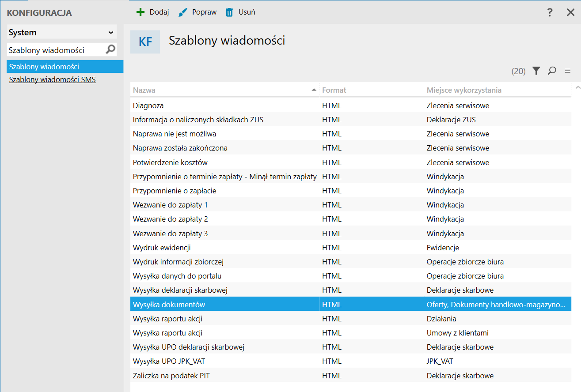This screenshot has width=581, height=392.
Task: Click the magnifier icon above the table
Action: pyautogui.click(x=552, y=71)
